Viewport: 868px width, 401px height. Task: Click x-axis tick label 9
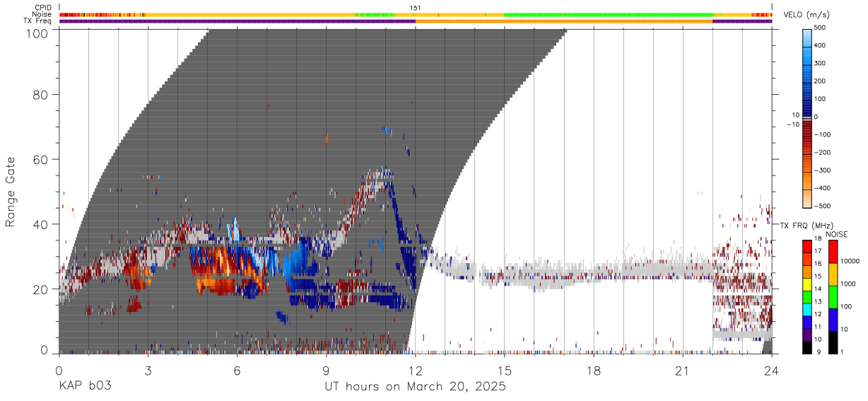[326, 370]
